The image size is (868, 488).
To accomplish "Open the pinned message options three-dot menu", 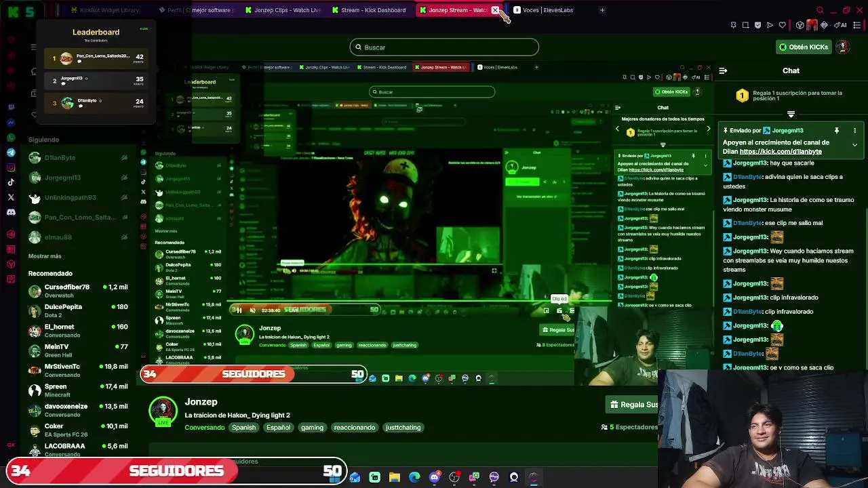I will click(x=854, y=130).
